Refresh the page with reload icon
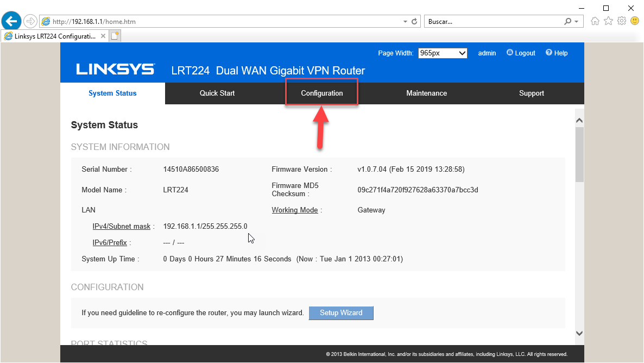 (x=415, y=22)
